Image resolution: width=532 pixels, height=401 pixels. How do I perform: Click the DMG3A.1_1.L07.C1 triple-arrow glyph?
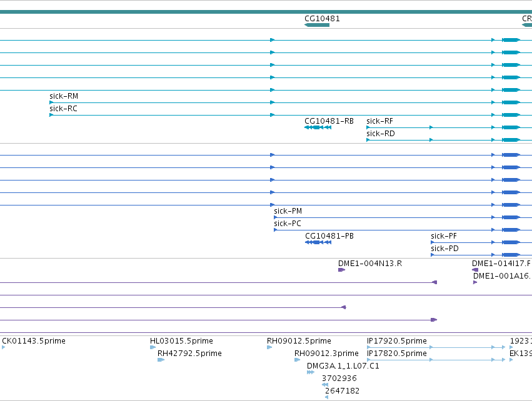(x=311, y=372)
